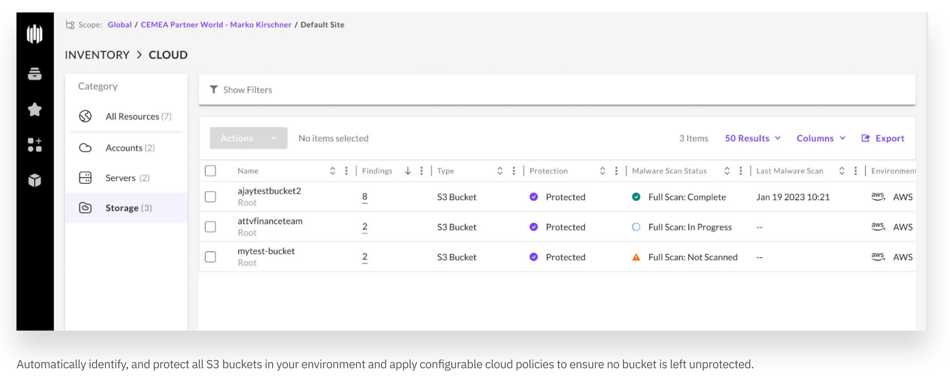The image size is (950, 385).
Task: Tick the select-all checkbox in the header
Action: tap(210, 171)
